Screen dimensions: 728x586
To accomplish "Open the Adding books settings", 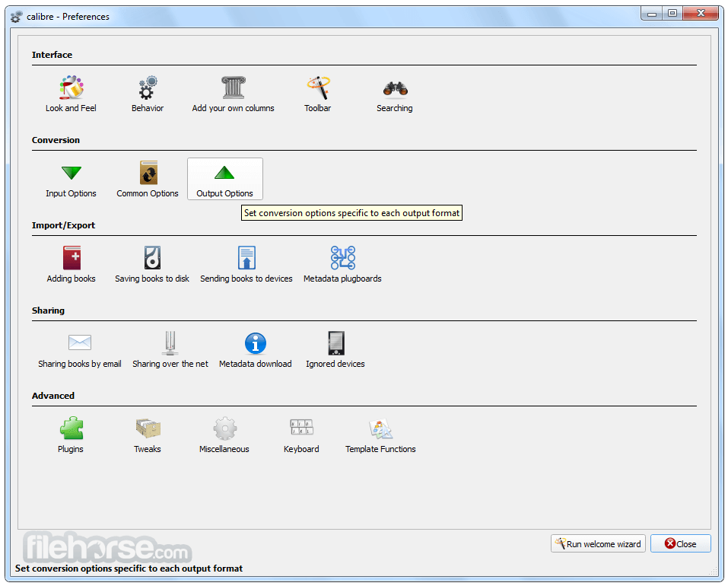I will (71, 265).
